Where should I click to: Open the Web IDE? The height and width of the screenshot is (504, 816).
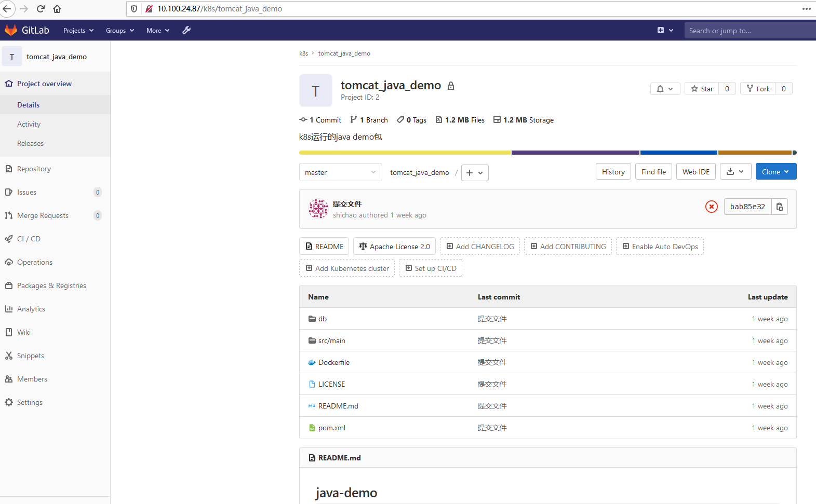pyautogui.click(x=696, y=171)
